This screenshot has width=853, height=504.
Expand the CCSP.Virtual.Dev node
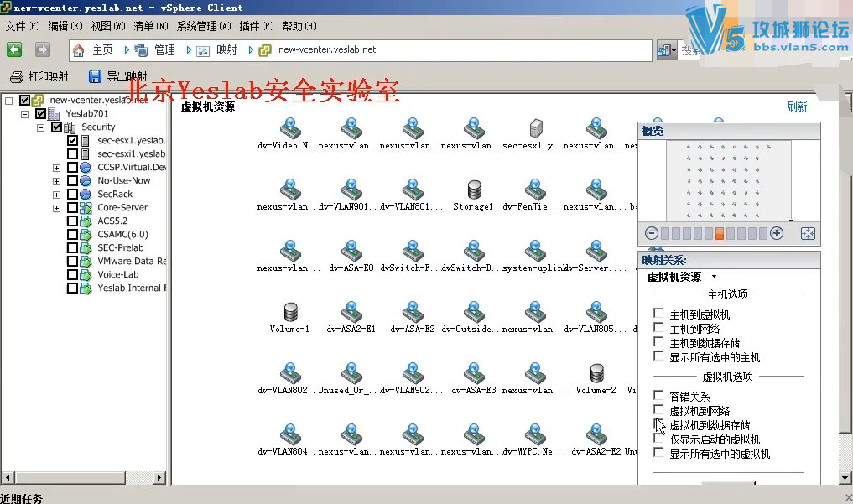[x=56, y=168]
